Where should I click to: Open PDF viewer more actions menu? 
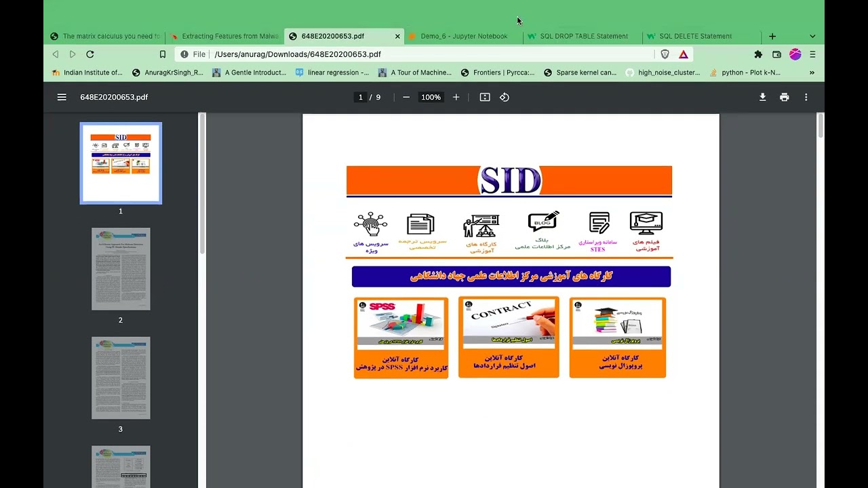click(806, 97)
